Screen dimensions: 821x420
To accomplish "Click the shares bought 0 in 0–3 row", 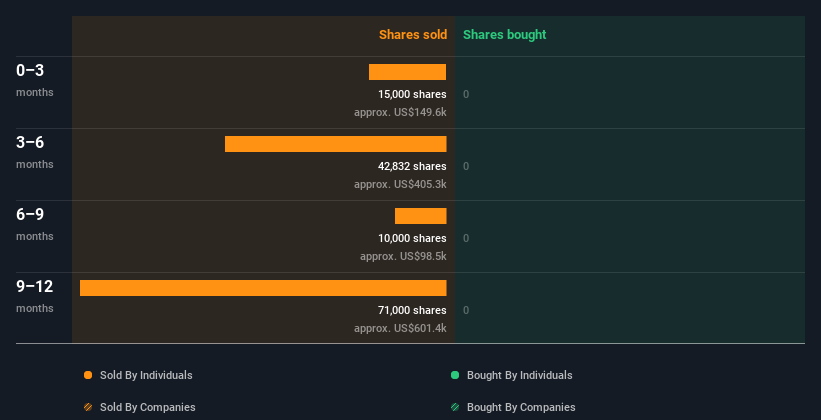I will point(466,94).
